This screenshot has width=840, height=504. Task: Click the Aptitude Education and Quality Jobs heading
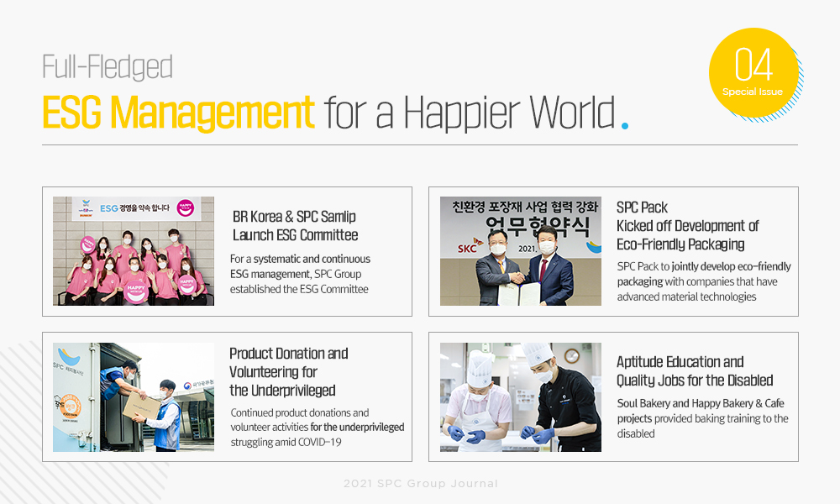coord(695,371)
